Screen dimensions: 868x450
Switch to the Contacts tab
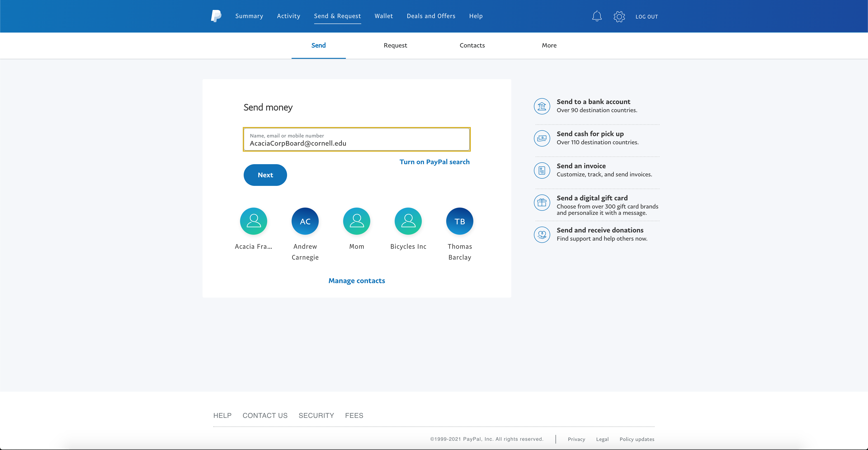[472, 45]
